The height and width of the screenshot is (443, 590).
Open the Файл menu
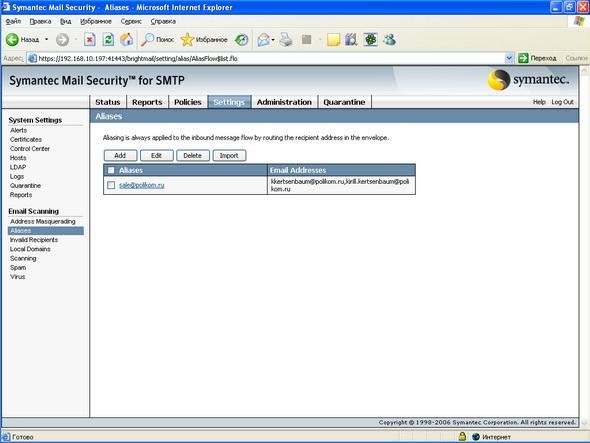click(x=13, y=21)
